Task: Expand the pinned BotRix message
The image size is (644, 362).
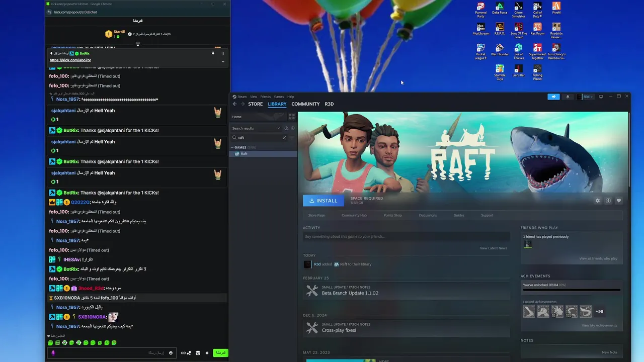Action: pyautogui.click(x=223, y=61)
